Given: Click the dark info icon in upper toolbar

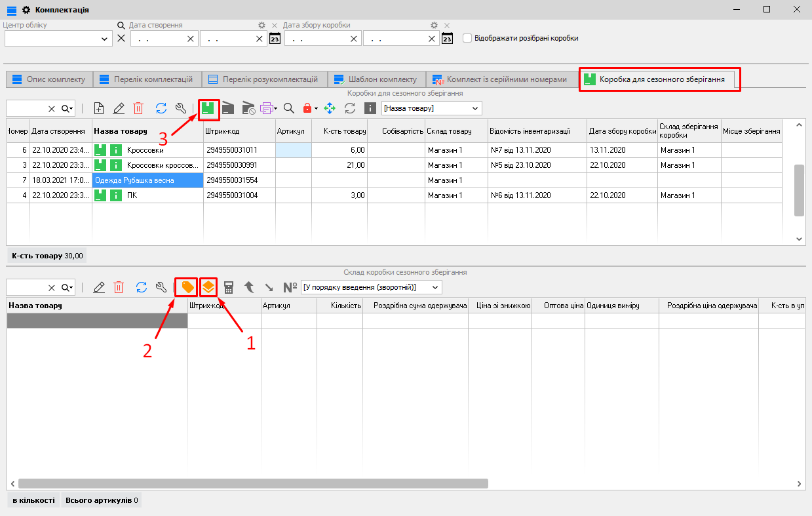Looking at the screenshot, I should [370, 108].
